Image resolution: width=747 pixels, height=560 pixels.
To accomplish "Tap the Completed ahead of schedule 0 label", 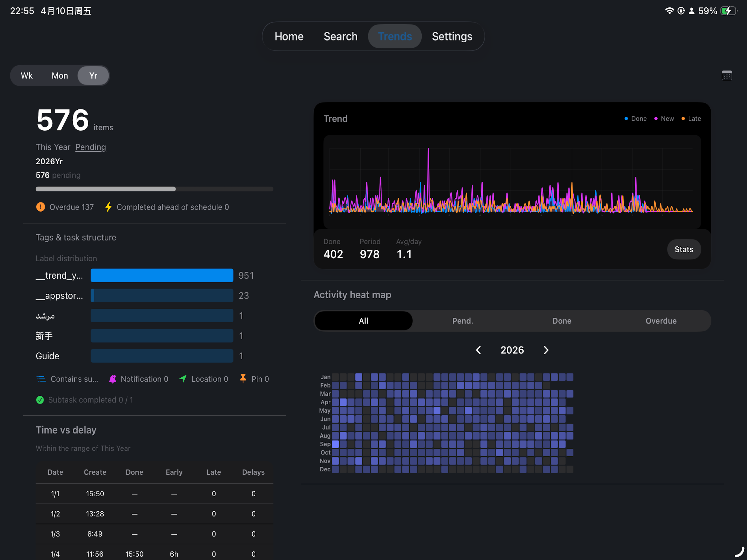I will (x=173, y=207).
